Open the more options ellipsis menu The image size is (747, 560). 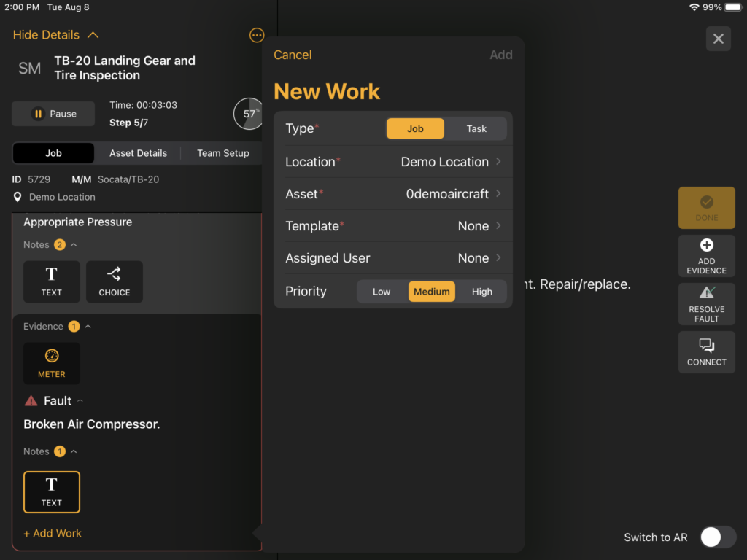tap(256, 35)
